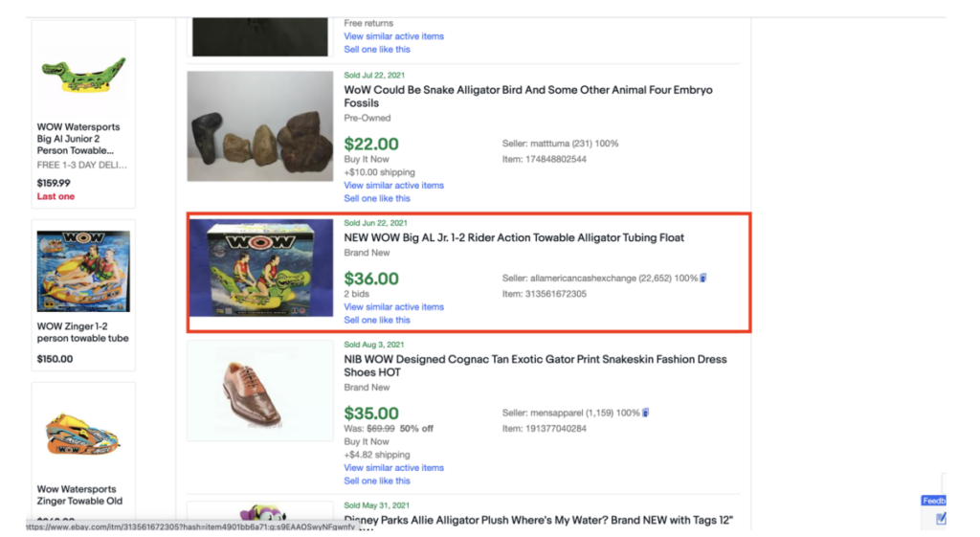Open the Snake Alligator Bird Embryo Fossils title

click(x=527, y=97)
